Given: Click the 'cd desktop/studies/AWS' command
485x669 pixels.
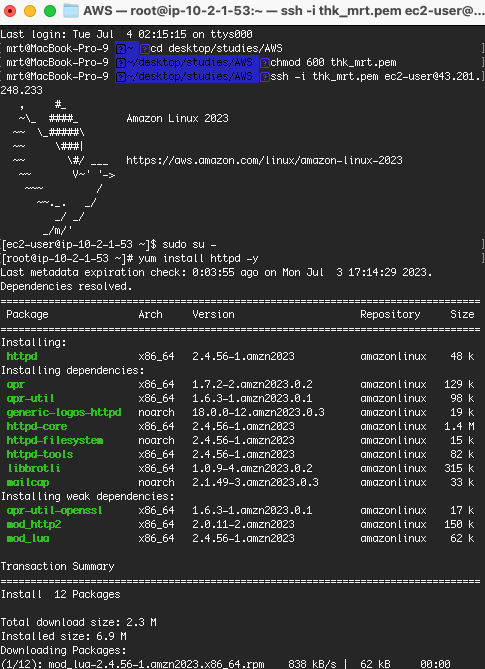Looking at the screenshot, I should click(x=216, y=48).
